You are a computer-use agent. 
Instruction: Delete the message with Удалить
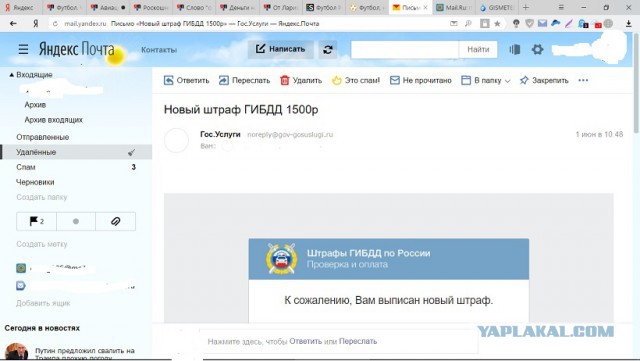coord(301,80)
